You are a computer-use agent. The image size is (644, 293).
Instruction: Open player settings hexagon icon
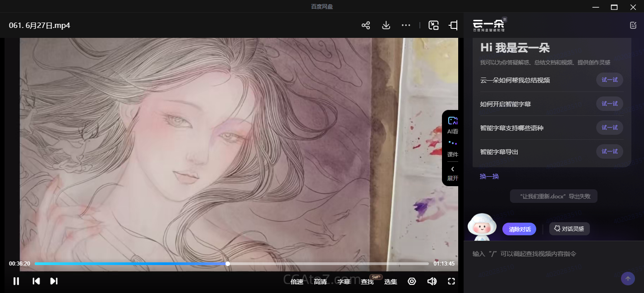412,281
